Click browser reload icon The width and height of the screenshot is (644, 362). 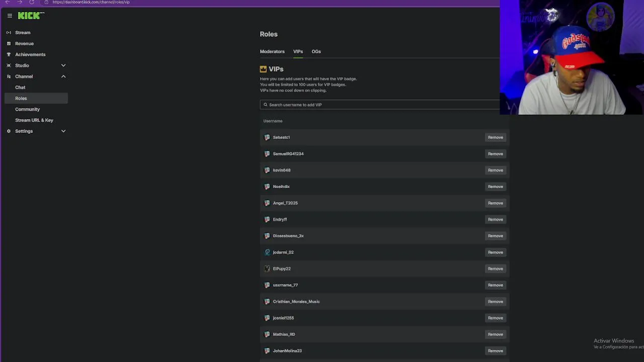coord(32,2)
